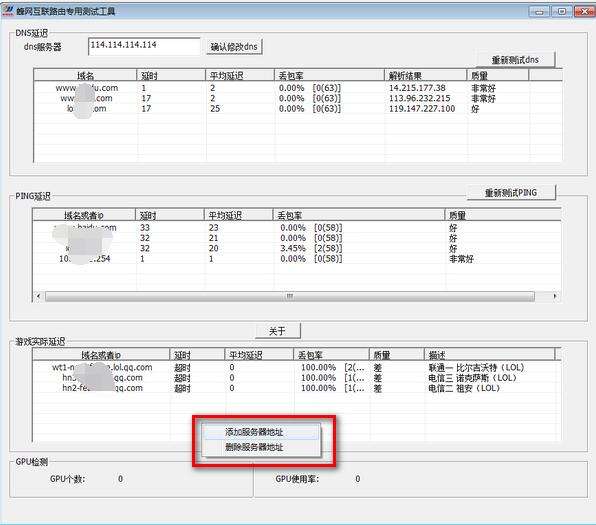
Task: Minimize the window
Action: coord(539,11)
